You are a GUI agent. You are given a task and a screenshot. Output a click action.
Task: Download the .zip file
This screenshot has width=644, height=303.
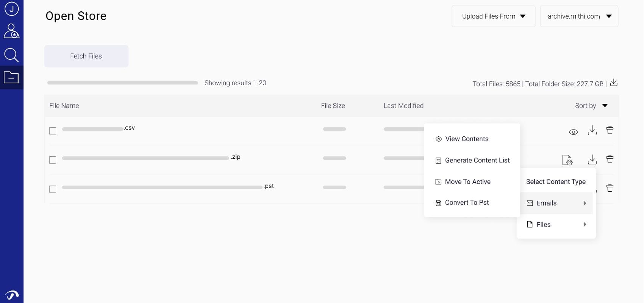[592, 160]
